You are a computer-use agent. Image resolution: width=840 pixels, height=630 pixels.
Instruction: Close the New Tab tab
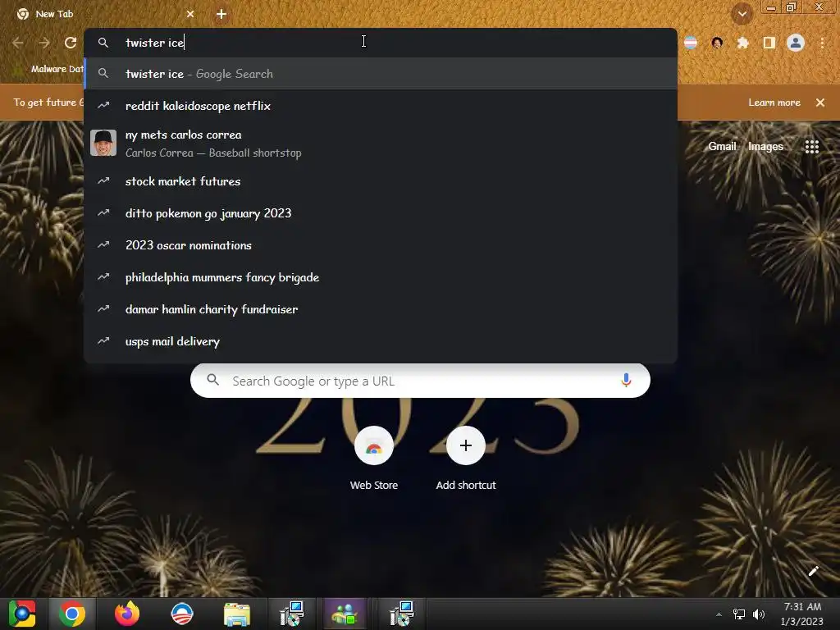tap(190, 15)
